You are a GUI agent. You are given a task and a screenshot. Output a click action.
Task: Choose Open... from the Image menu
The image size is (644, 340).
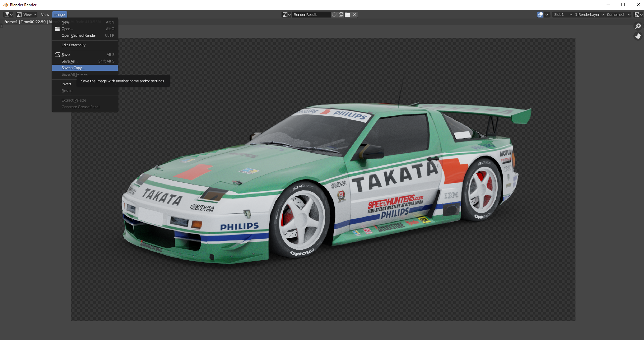click(85, 29)
